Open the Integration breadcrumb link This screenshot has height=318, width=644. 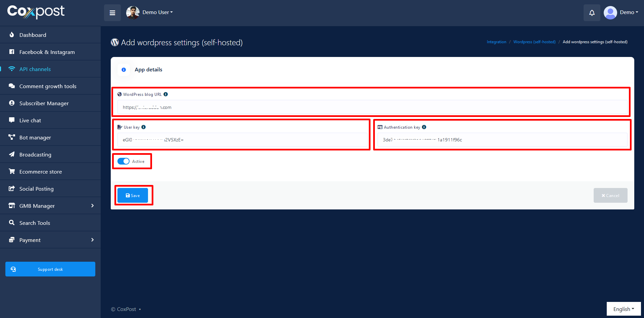pyautogui.click(x=496, y=42)
